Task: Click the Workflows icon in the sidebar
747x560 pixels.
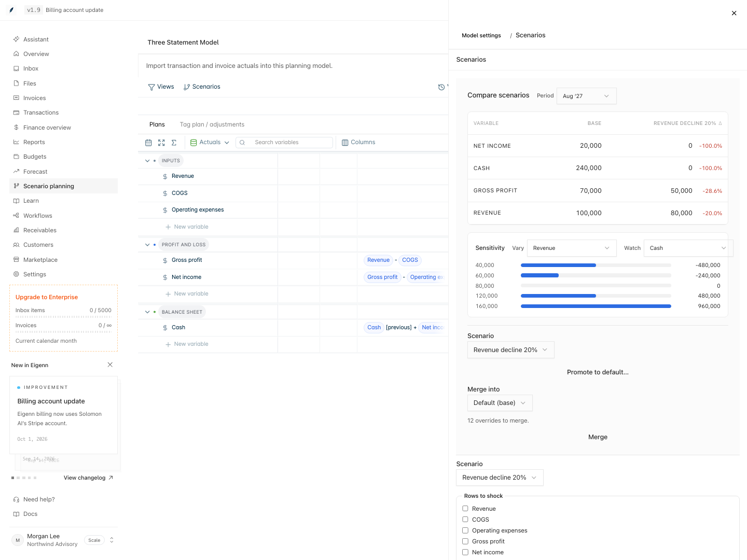Action: coord(17,216)
